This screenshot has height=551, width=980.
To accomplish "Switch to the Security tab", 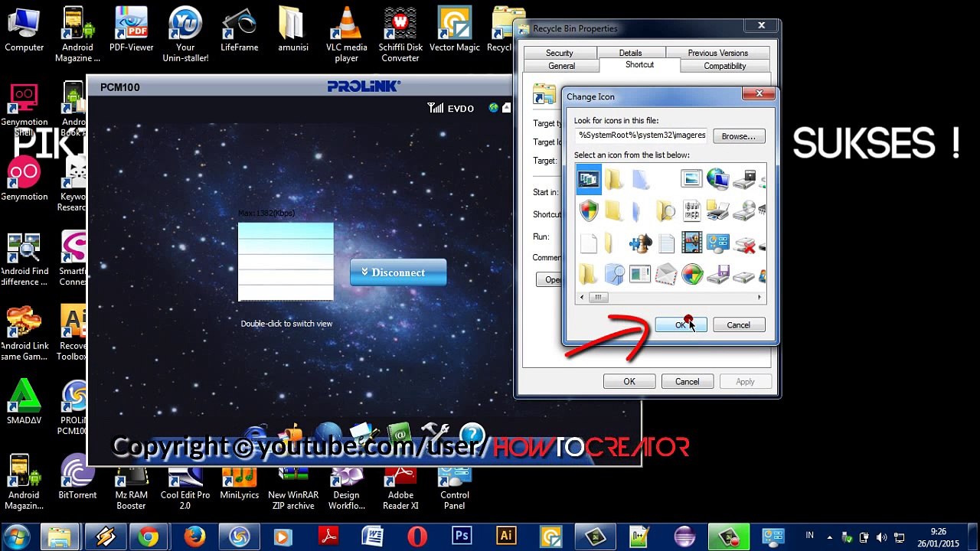I will (x=559, y=53).
